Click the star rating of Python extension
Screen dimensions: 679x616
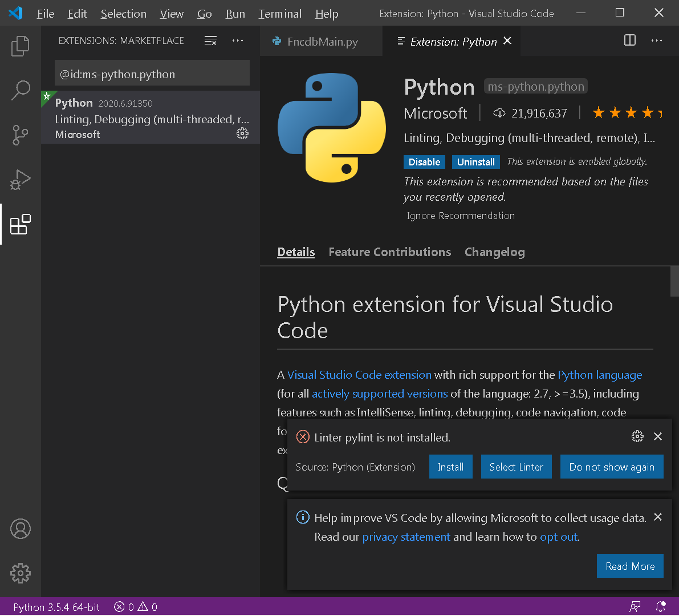[627, 113]
